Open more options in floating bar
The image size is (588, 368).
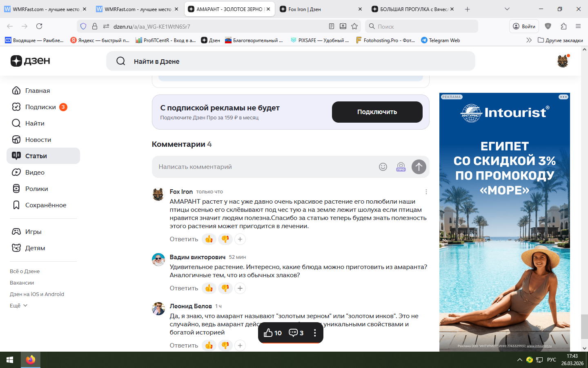[315, 333]
